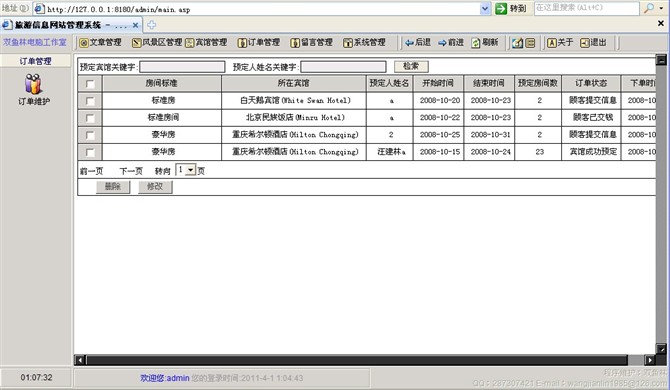Check the checkbox for order ending 2008-10-31
Screen dimensions: 670x390
[x=90, y=135]
